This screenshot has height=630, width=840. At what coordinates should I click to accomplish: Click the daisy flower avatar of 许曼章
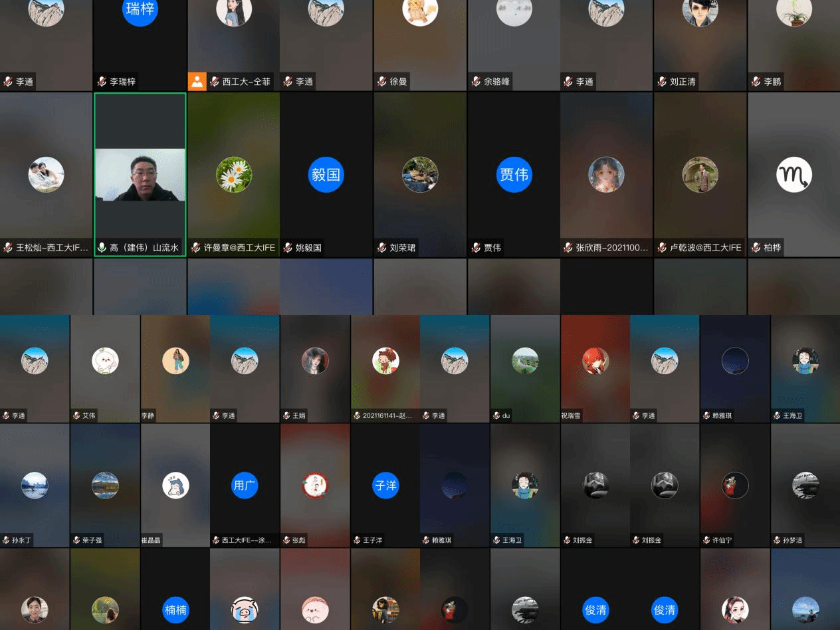click(234, 175)
